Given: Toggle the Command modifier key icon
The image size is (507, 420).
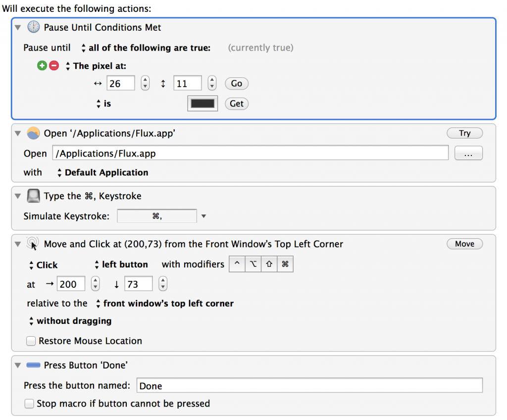Looking at the screenshot, I should tap(285, 264).
